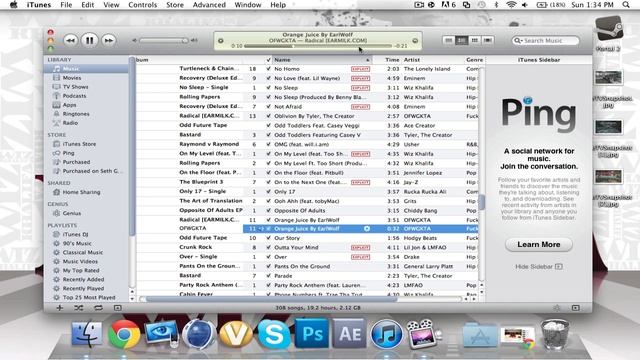Select the song Pants On the Ground
Viewport: 640px width, 360px height.
[302, 267]
